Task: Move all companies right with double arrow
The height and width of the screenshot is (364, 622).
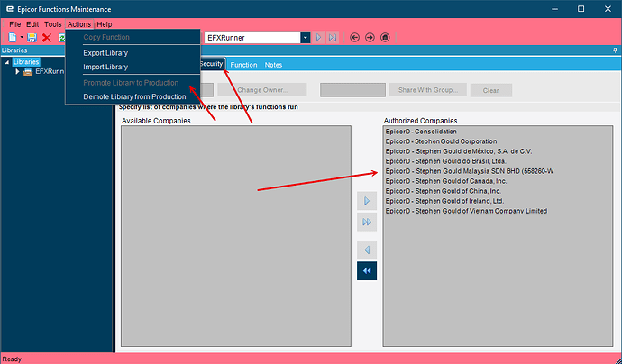Action: click(x=367, y=222)
